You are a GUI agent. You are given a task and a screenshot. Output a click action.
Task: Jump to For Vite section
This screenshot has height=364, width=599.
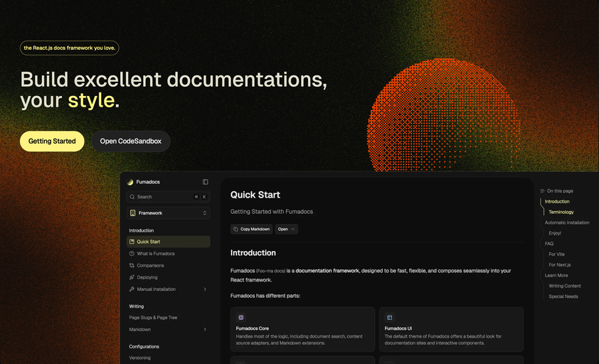pos(556,255)
